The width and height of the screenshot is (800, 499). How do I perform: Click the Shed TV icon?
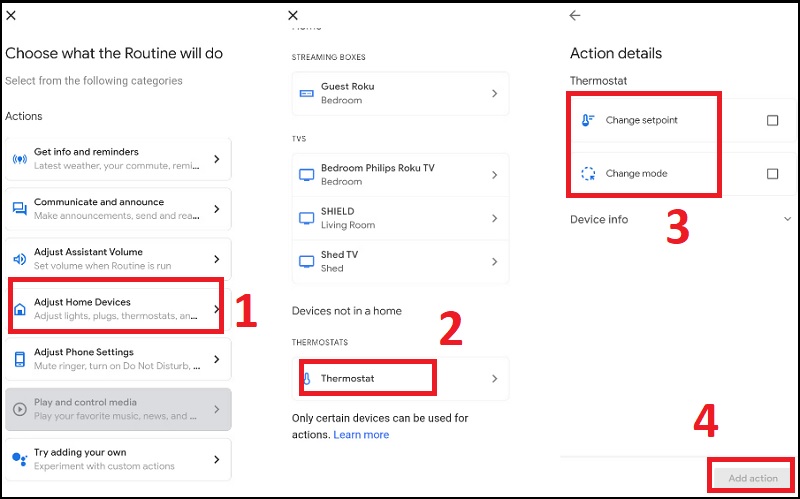pyautogui.click(x=306, y=261)
